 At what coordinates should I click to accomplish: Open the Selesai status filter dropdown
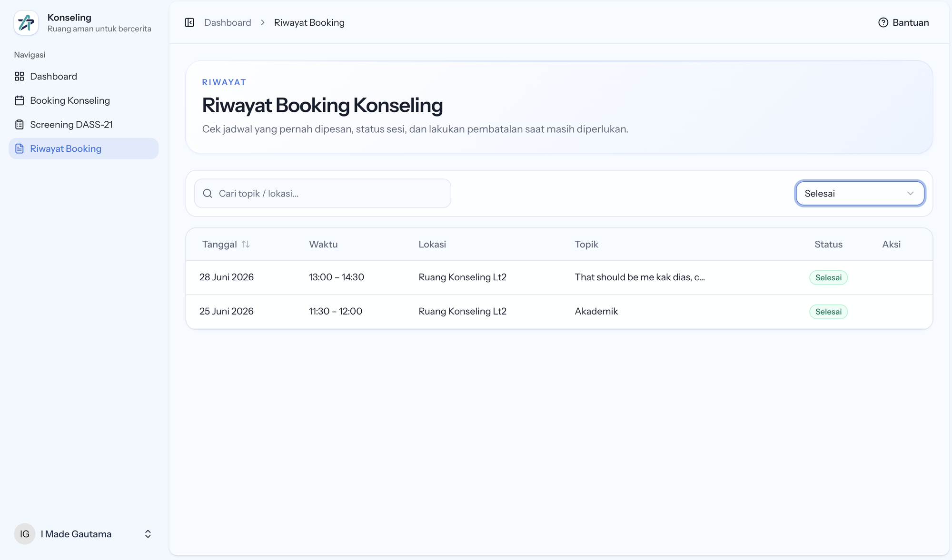click(860, 193)
